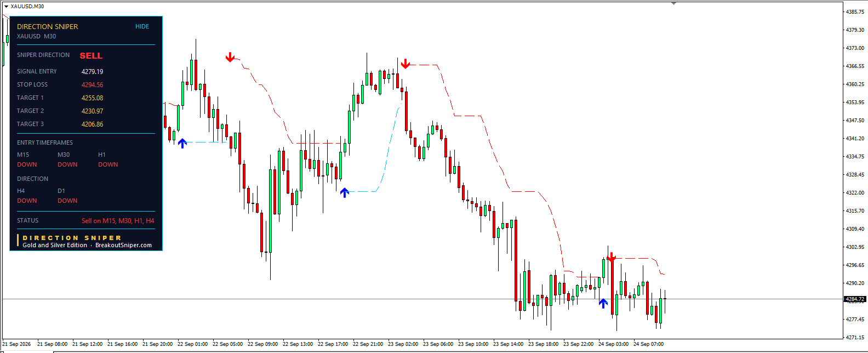Click the '24 Sep 07:00' time axis label
Screen dimensions: 868x353
(x=649, y=344)
